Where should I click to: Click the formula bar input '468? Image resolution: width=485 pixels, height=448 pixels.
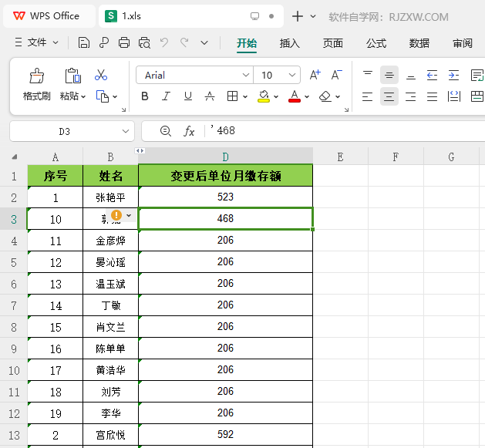point(346,131)
